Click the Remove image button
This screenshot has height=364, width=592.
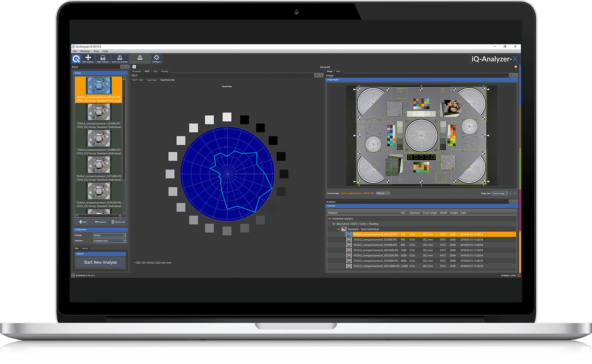click(100, 222)
